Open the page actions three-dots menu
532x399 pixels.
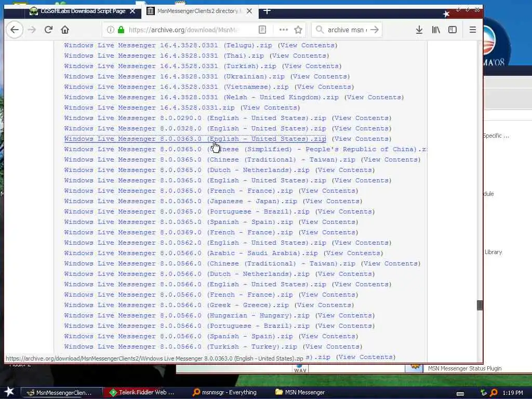click(283, 30)
